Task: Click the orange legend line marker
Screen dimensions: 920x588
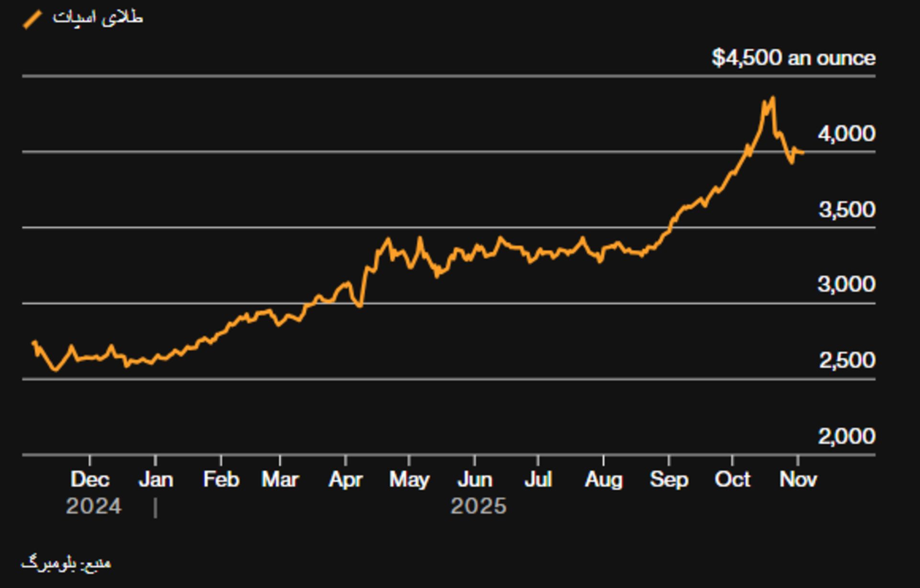Action: [33, 20]
